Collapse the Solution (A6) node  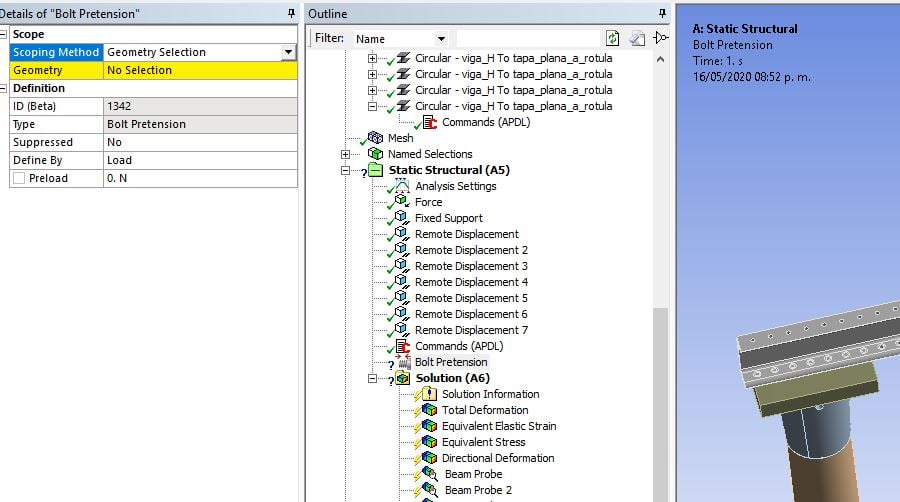coord(373,378)
